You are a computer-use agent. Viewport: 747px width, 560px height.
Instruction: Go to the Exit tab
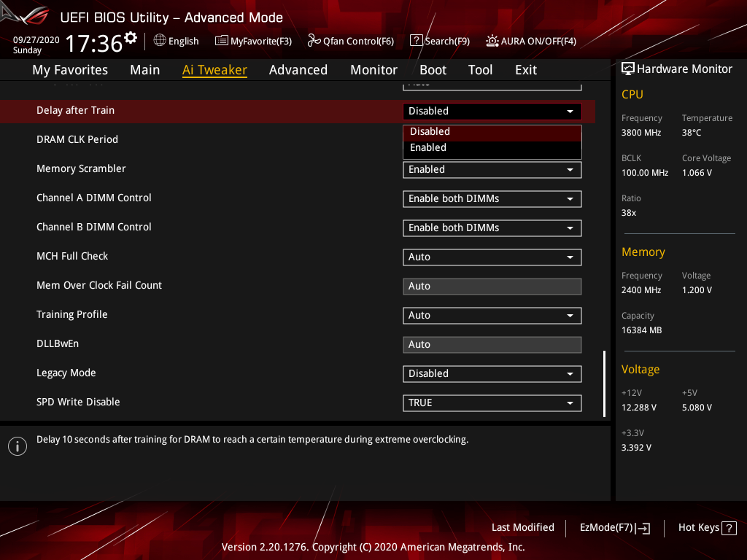pyautogui.click(x=526, y=70)
